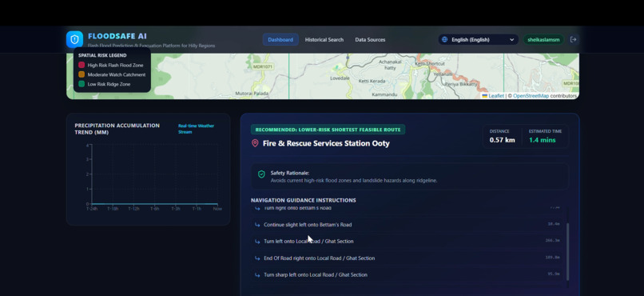Viewport: 644px width, 296px height.
Task: Click the 0.57 km distance value
Action: pos(502,140)
